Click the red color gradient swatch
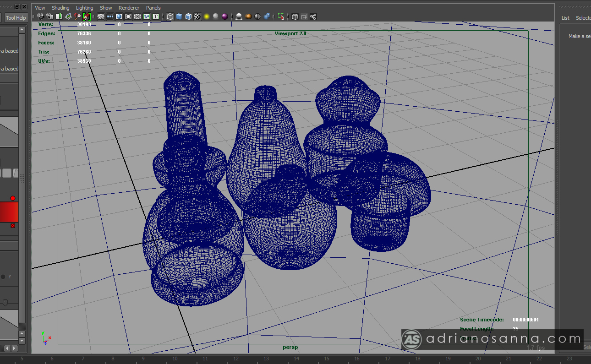The height and width of the screenshot is (364, 591). [9, 212]
